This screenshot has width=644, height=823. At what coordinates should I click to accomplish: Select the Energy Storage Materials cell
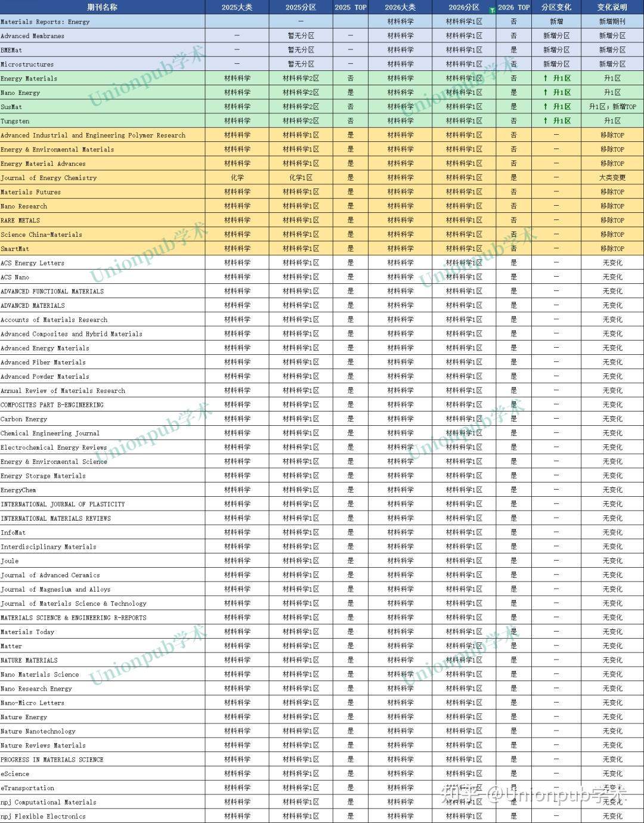pyautogui.click(x=103, y=476)
